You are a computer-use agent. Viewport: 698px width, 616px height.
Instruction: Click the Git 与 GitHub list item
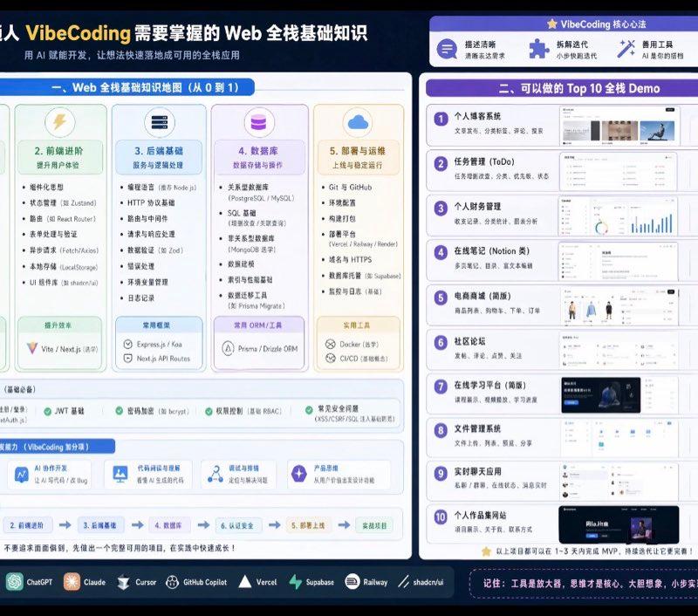(x=350, y=188)
